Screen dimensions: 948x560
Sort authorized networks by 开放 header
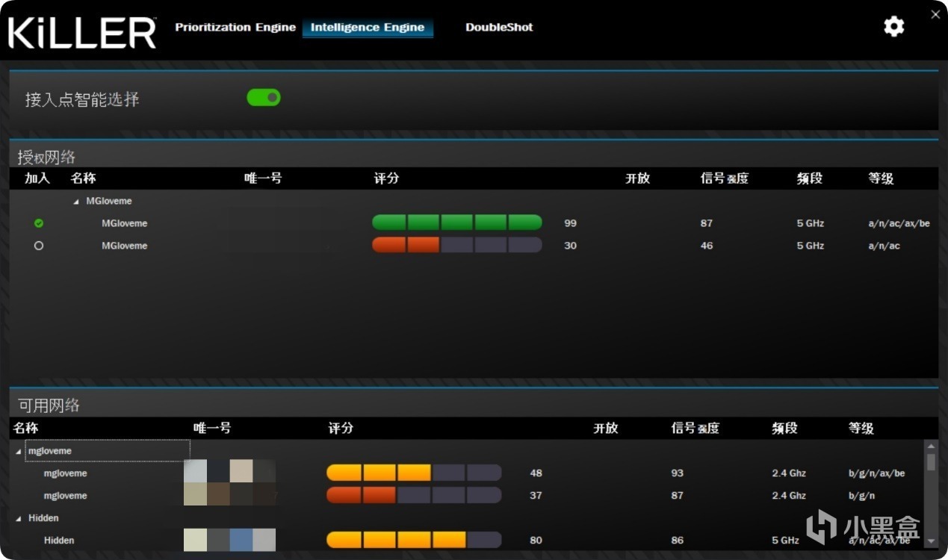[x=637, y=178]
